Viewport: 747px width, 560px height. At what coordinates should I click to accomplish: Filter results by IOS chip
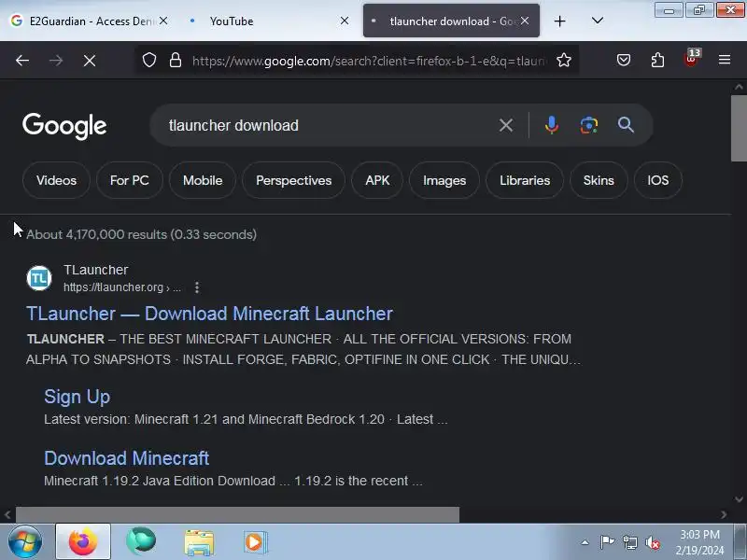[x=658, y=180]
